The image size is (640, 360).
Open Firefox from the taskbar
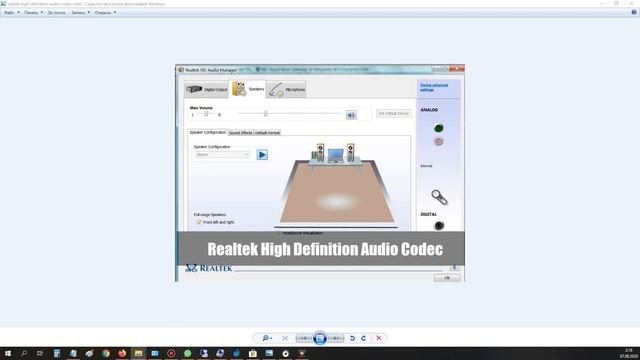(x=122, y=353)
